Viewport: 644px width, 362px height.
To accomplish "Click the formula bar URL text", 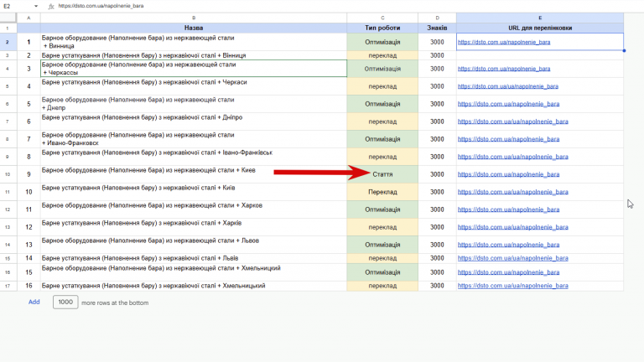I will [x=101, y=6].
